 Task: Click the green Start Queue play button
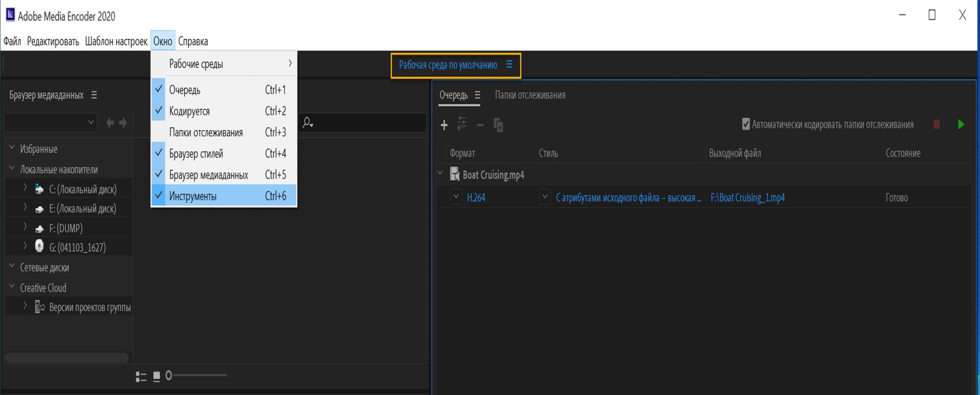[961, 125]
